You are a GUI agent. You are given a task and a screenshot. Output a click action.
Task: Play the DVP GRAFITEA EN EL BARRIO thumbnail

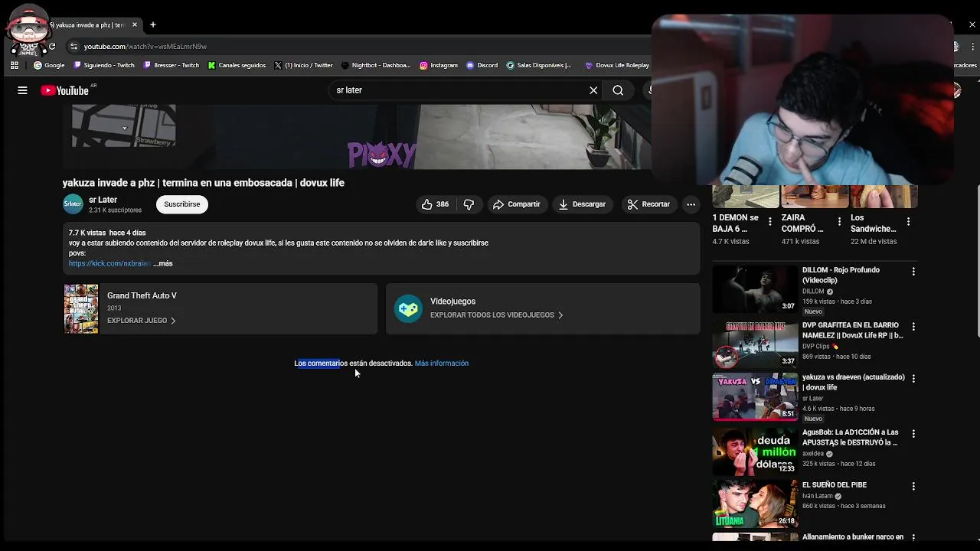pyautogui.click(x=755, y=344)
